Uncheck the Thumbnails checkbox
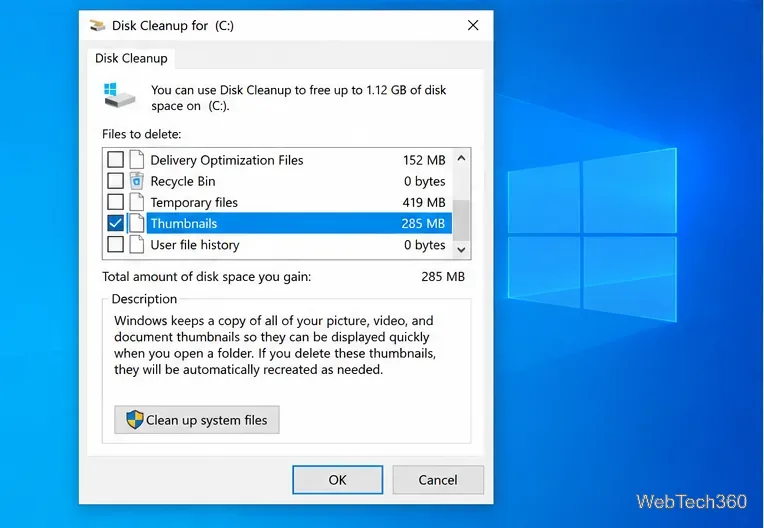 [x=115, y=223]
